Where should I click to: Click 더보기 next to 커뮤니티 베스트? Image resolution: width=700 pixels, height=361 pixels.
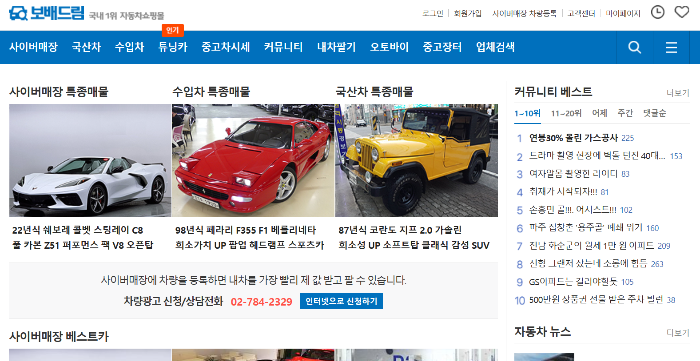pyautogui.click(x=678, y=93)
